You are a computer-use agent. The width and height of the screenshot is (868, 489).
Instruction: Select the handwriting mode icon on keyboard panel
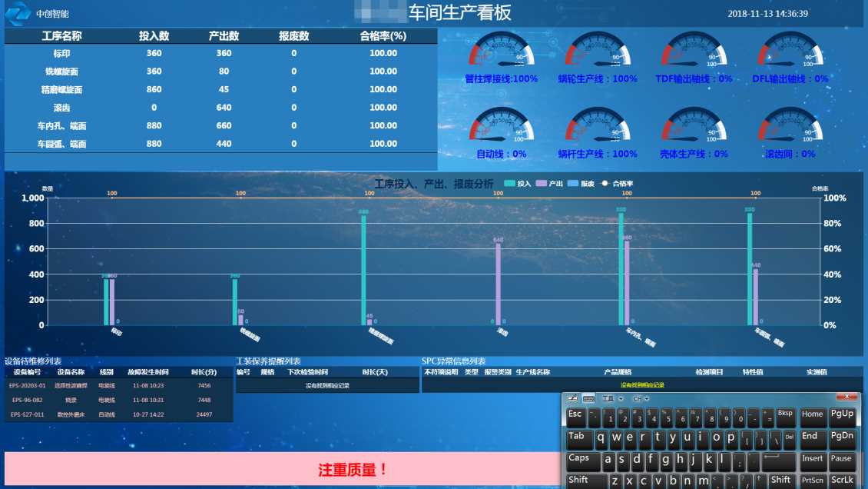tap(571, 398)
